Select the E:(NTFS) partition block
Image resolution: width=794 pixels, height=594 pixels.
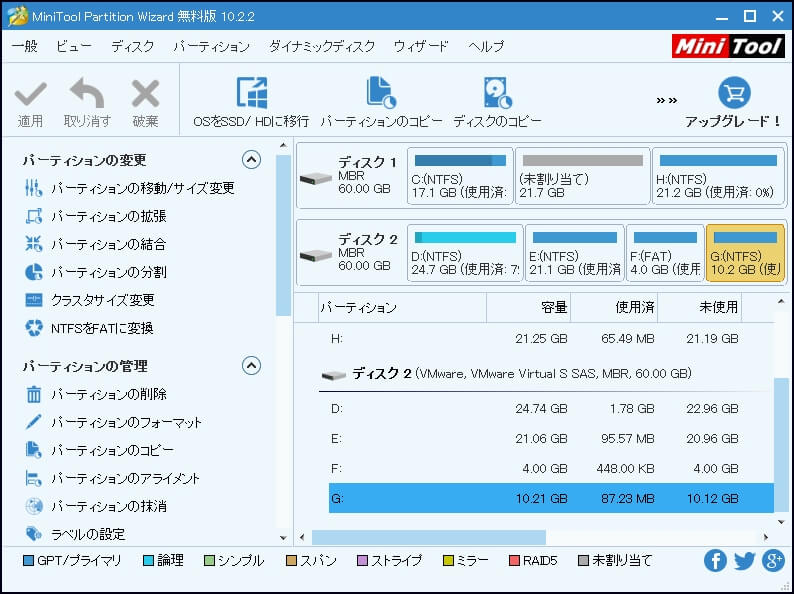coord(575,253)
